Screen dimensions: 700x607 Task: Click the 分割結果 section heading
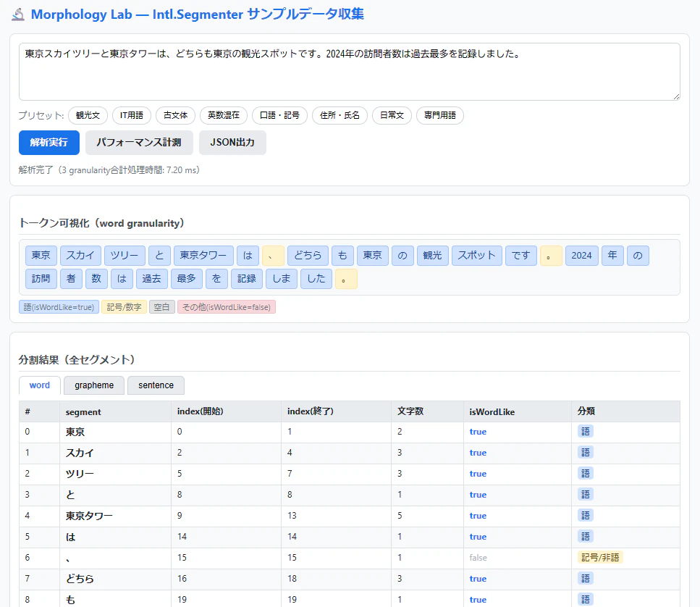[x=77, y=360]
